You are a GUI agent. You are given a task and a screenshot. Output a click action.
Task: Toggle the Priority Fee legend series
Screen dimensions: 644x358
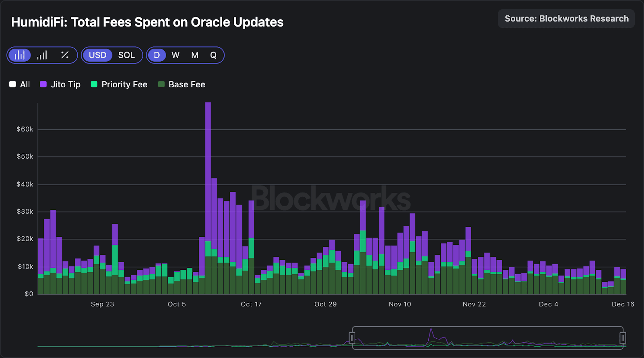119,85
